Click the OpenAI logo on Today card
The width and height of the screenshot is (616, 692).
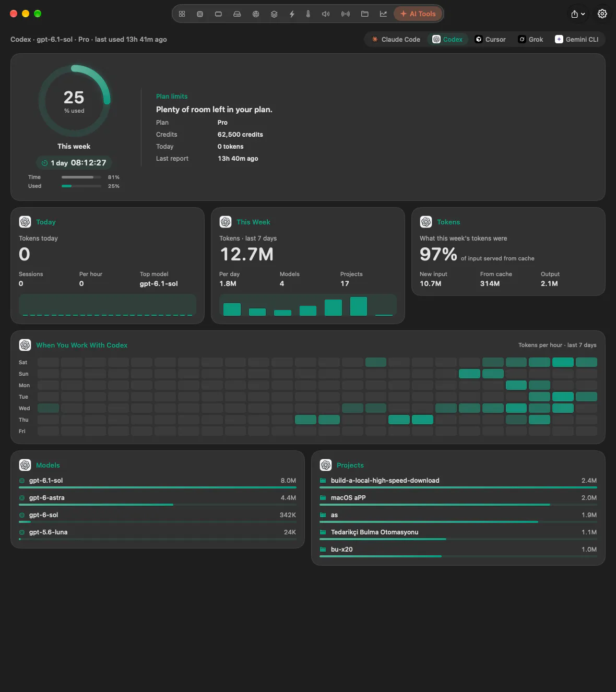coord(25,222)
